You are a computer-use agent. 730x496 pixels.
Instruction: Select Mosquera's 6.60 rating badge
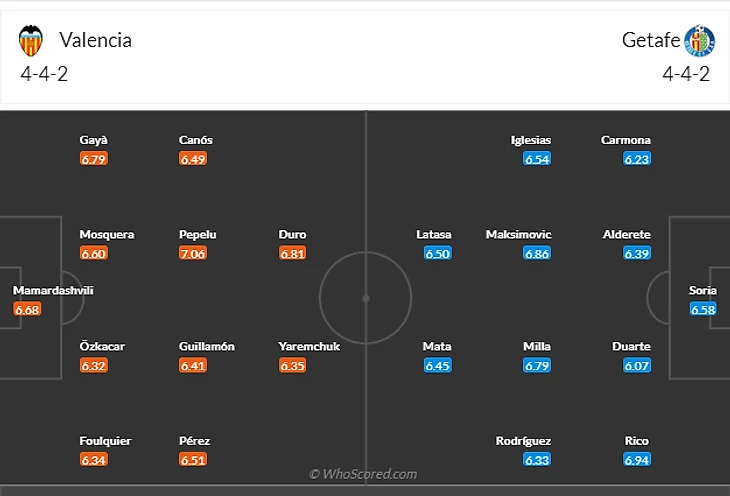click(x=93, y=254)
